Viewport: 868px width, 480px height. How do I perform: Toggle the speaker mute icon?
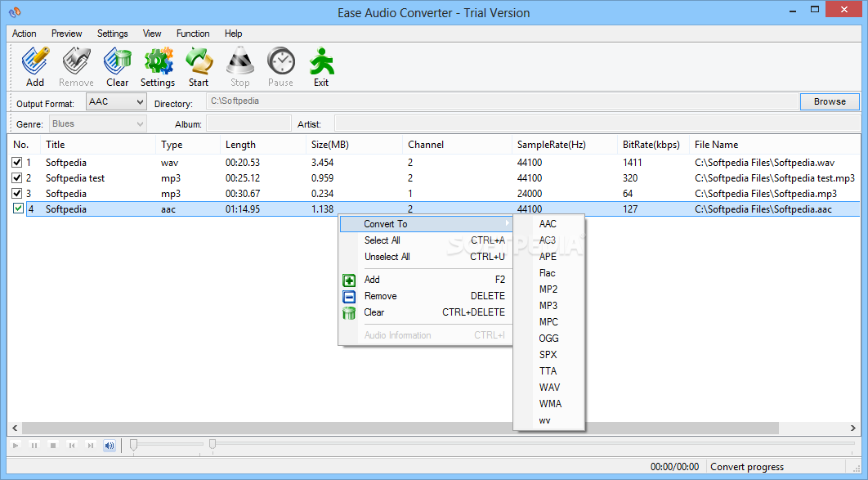(110, 445)
